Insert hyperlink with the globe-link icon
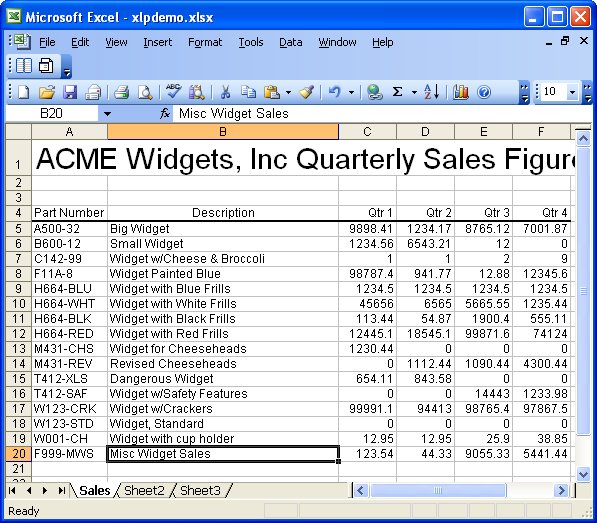 point(374,92)
